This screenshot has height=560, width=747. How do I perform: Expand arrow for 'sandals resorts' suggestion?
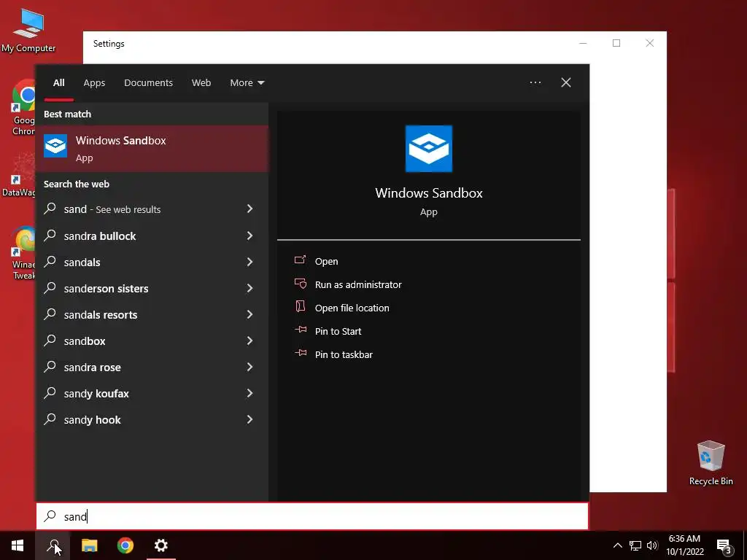click(x=249, y=314)
